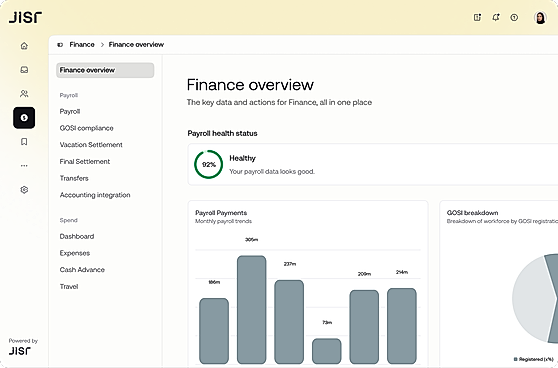Open the Home icon in sidebar

24,46
